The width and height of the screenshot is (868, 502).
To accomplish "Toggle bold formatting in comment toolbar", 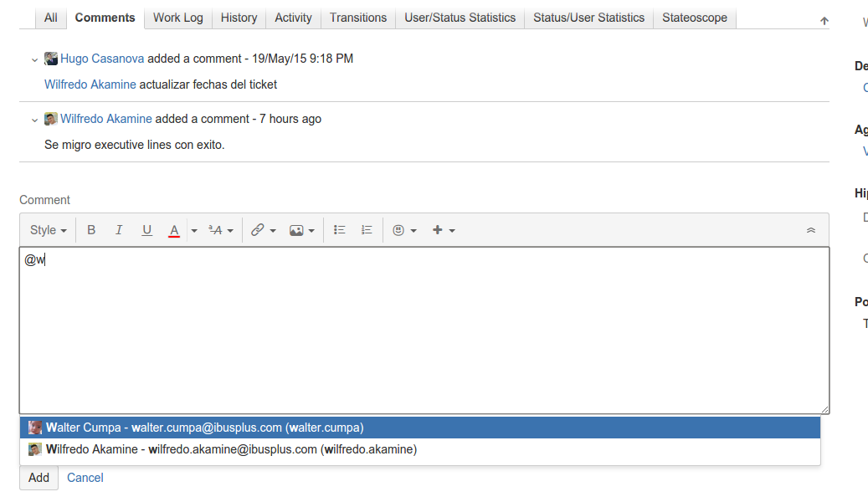I will coord(91,230).
